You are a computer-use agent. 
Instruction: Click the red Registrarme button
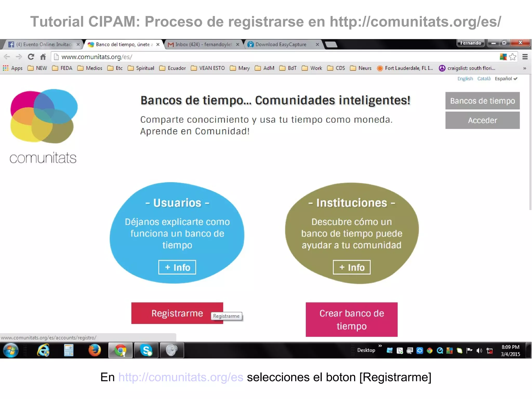click(x=177, y=313)
